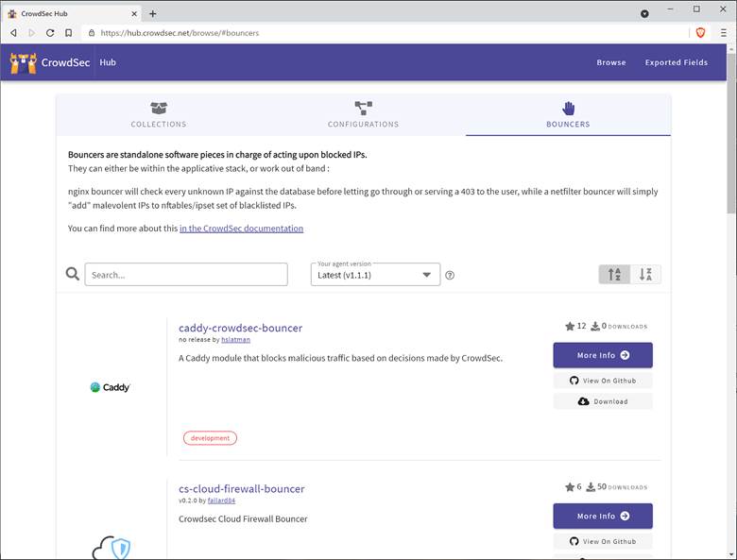Viewport: 737px width, 560px height.
Task: View caddy-crowdsec-bouncer on Github
Action: pyautogui.click(x=603, y=381)
